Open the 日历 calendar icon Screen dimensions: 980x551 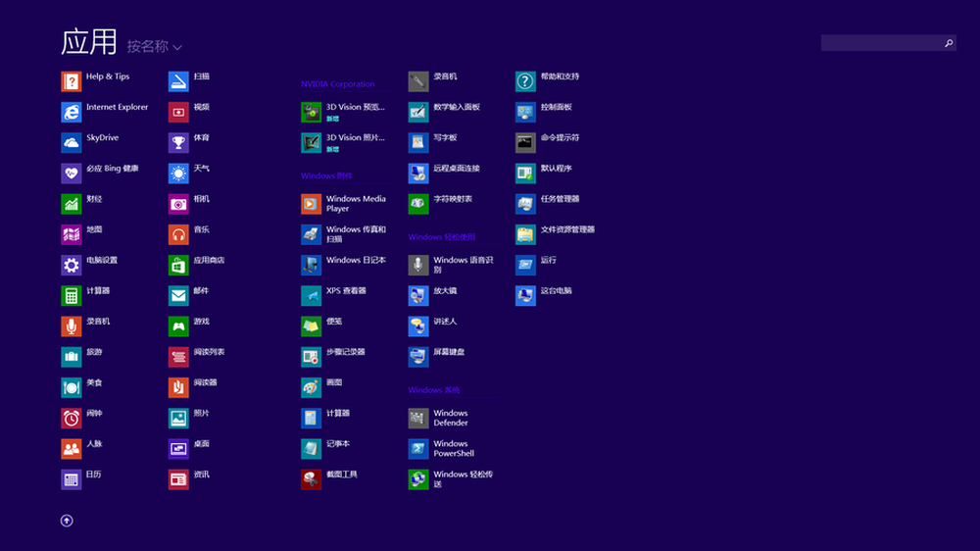72,479
